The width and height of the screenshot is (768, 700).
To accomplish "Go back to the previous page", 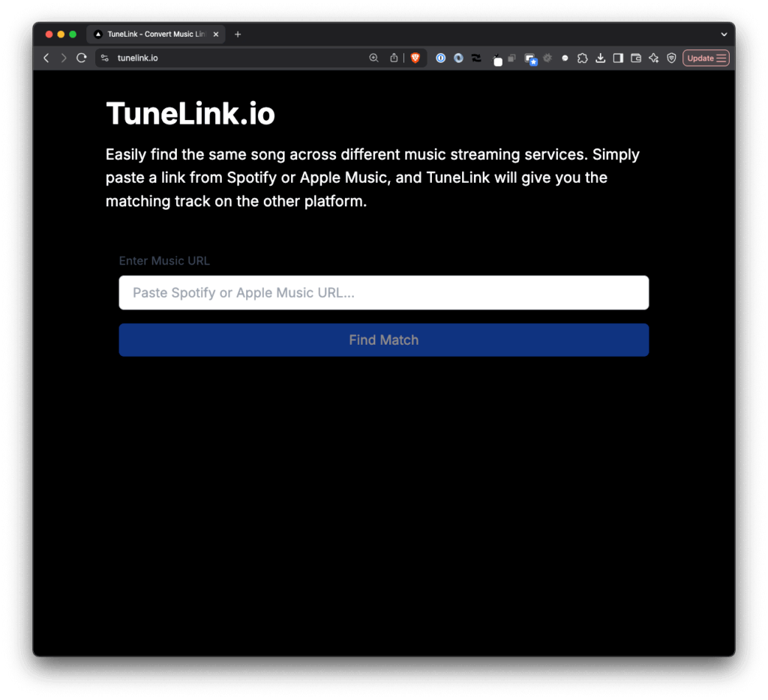I will (46, 58).
